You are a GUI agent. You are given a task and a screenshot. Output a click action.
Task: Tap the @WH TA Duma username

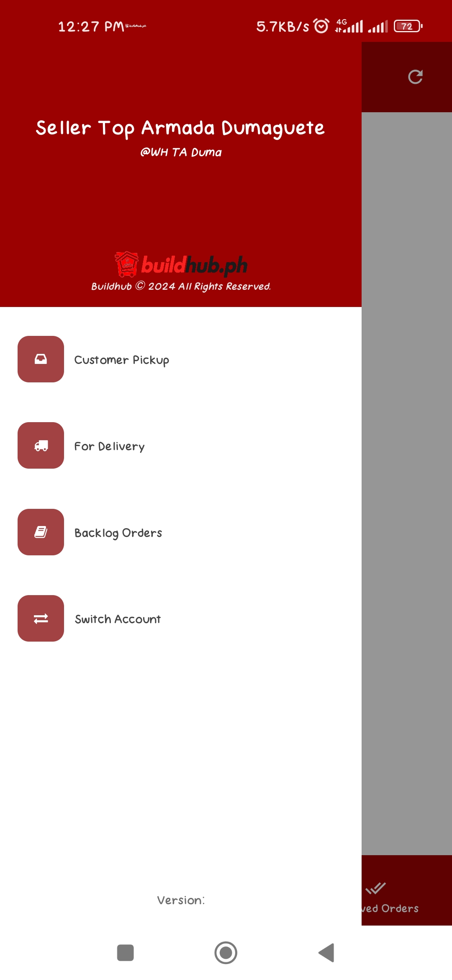(181, 152)
